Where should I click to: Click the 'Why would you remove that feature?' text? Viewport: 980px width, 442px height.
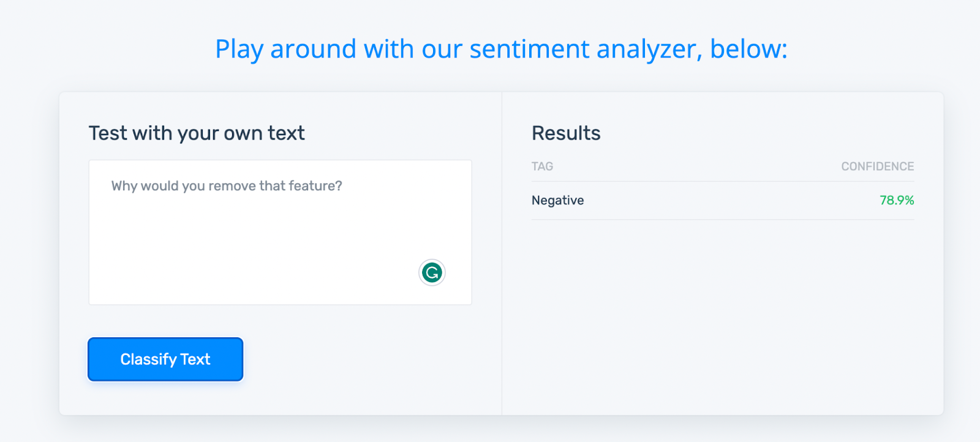pos(227,186)
